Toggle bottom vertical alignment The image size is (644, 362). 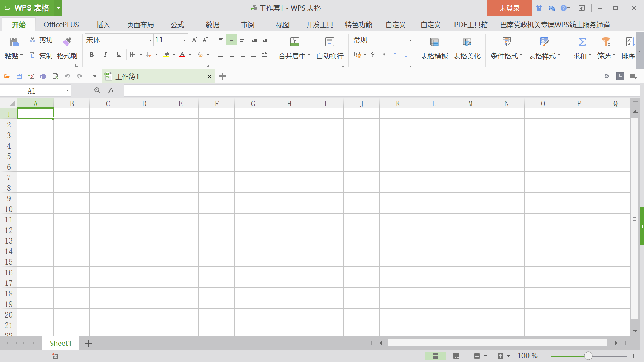(242, 40)
